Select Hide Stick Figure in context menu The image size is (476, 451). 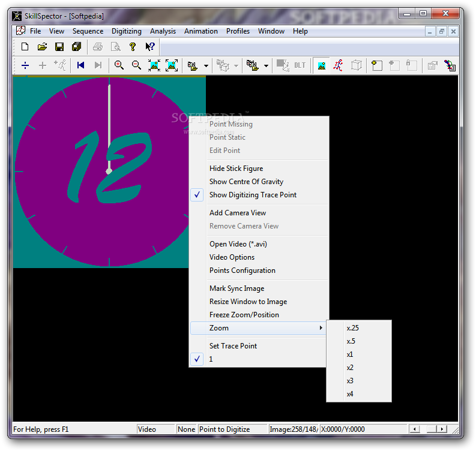(259, 169)
